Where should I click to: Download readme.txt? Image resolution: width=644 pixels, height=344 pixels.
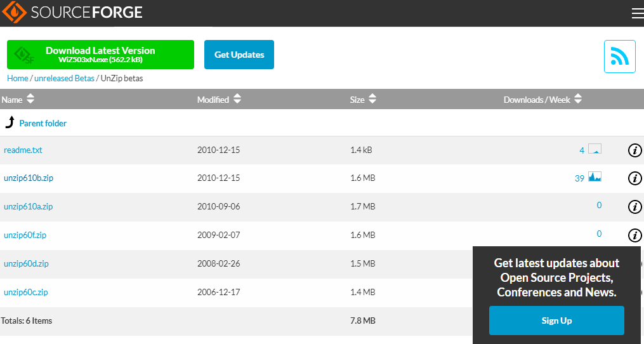[23, 150]
